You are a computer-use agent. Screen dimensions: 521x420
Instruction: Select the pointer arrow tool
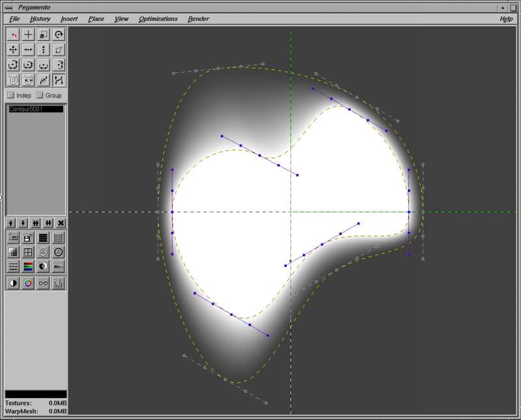click(13, 35)
